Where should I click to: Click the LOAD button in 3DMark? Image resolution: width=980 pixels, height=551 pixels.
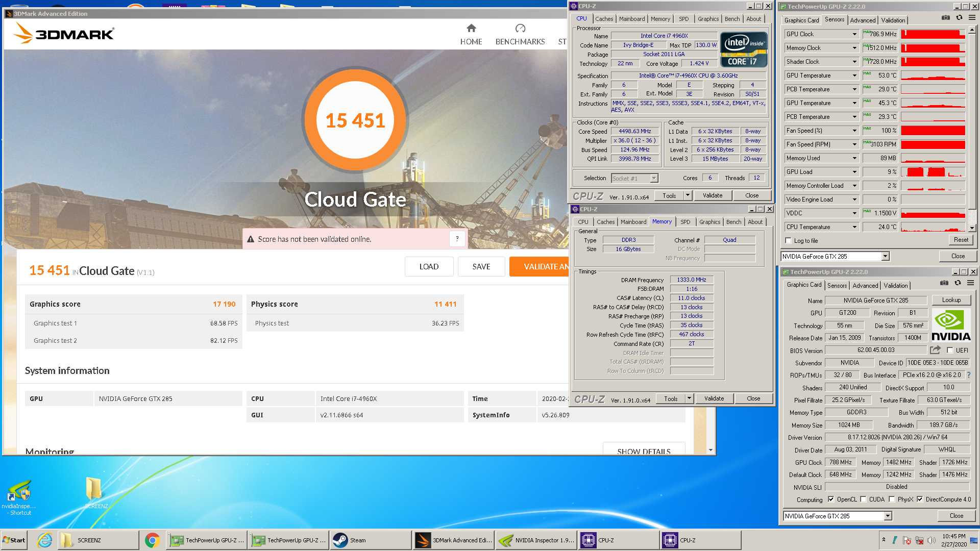pyautogui.click(x=429, y=266)
